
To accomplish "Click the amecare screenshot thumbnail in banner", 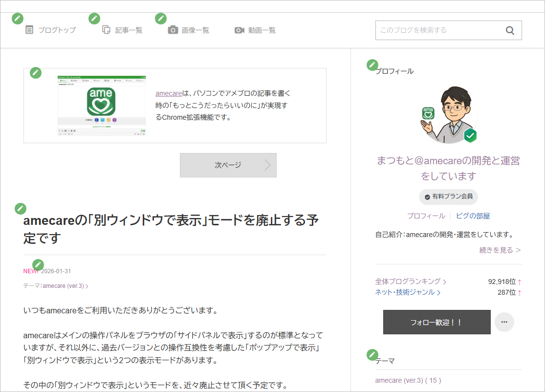I will (102, 105).
